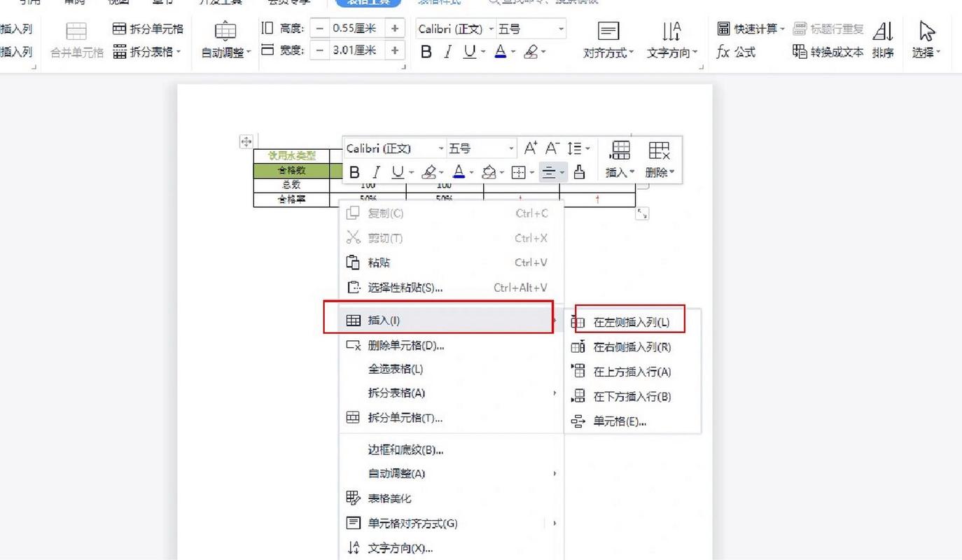Toggle Bold in the floating mini toolbar

354,172
